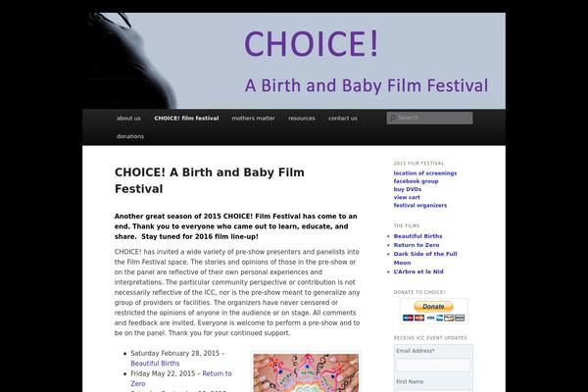Open the view cart link

coord(408,197)
